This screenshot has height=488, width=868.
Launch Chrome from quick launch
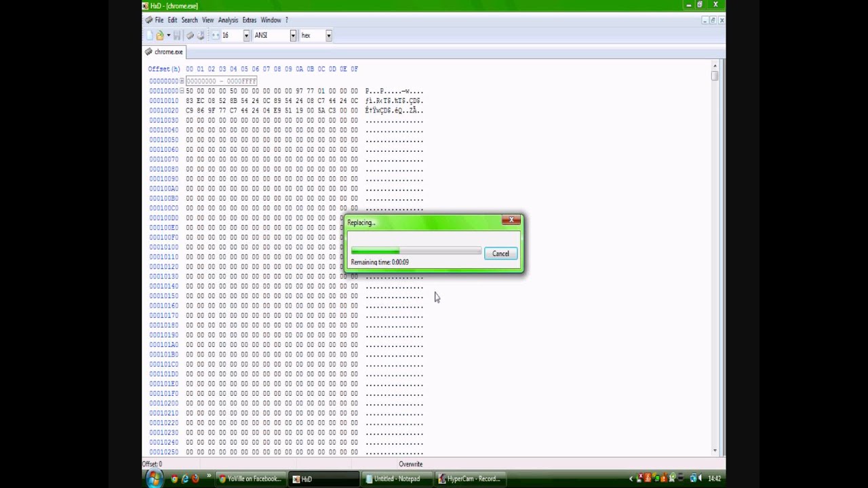pyautogui.click(x=174, y=479)
